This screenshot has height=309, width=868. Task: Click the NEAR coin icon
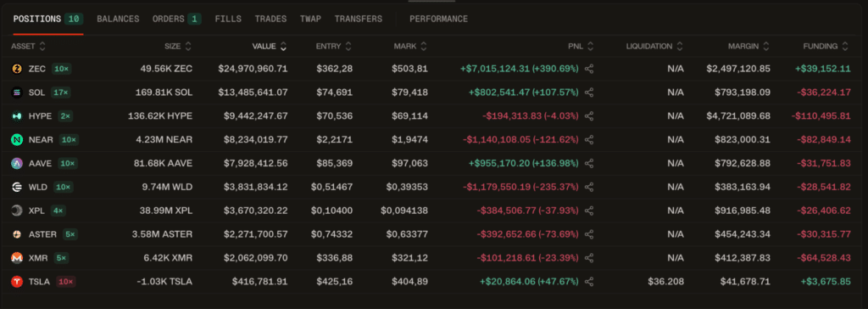pyautogui.click(x=17, y=140)
